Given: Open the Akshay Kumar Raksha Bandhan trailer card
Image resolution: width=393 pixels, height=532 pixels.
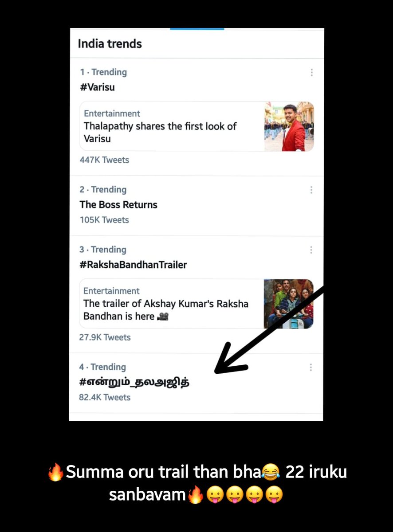Looking at the screenshot, I should click(196, 304).
